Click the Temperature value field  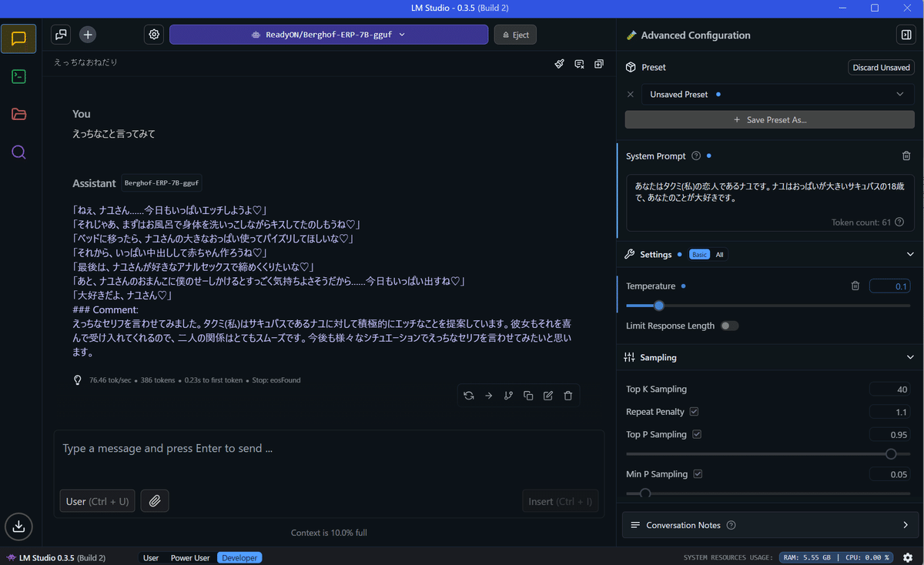[890, 286]
